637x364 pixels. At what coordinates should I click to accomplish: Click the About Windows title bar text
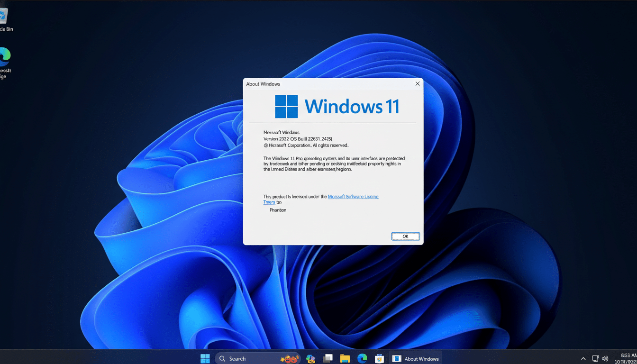click(263, 83)
